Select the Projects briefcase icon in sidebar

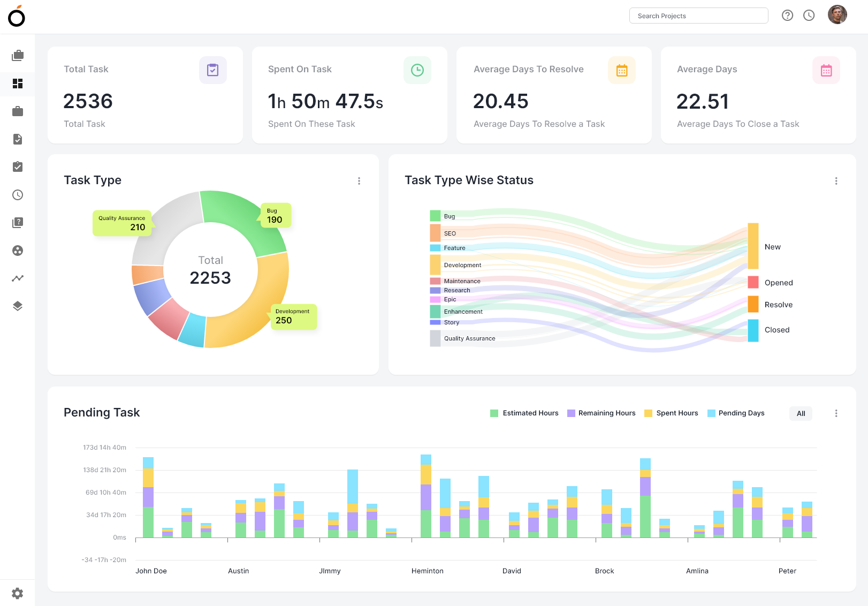pos(18,111)
